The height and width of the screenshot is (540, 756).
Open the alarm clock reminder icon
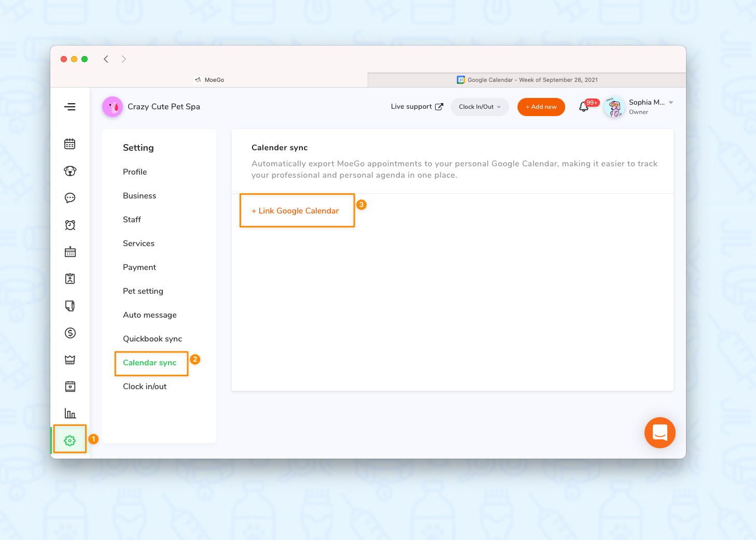click(70, 225)
